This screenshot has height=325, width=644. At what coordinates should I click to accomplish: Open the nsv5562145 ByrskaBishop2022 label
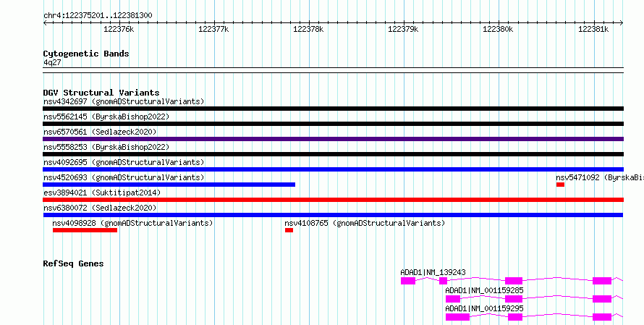(x=106, y=117)
